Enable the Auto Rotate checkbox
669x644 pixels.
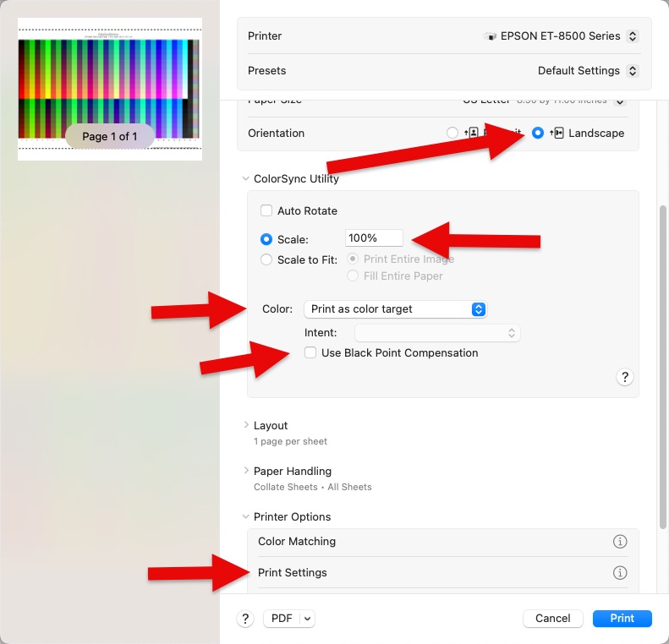pos(266,211)
